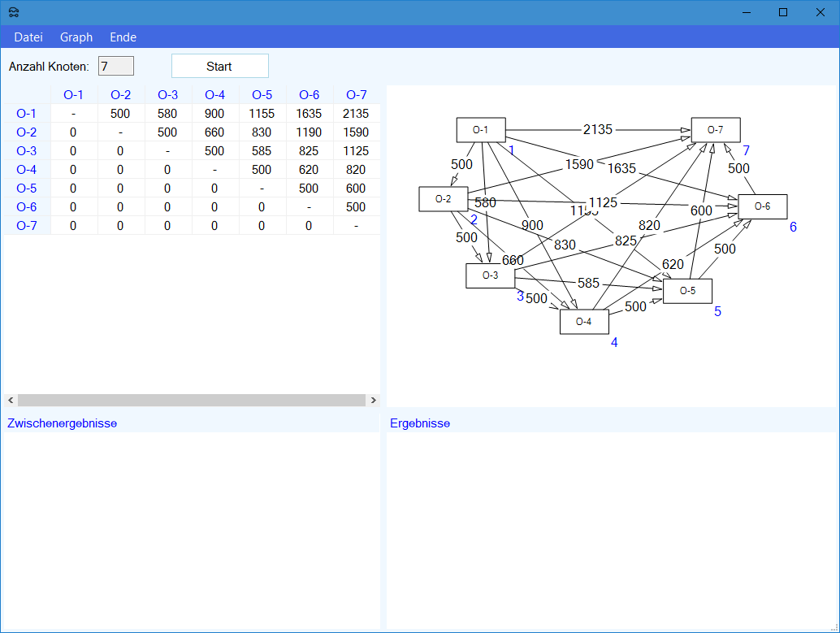Click the O-3 row header
The height and width of the screenshot is (633, 840).
coord(27,151)
